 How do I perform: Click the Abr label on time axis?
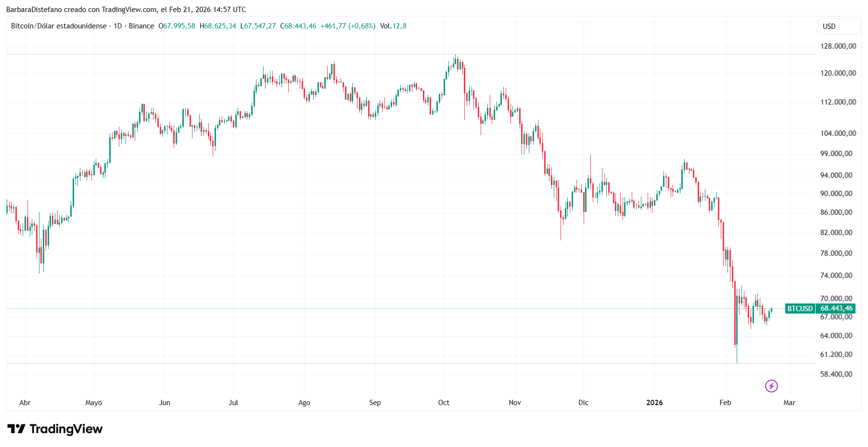(x=25, y=403)
